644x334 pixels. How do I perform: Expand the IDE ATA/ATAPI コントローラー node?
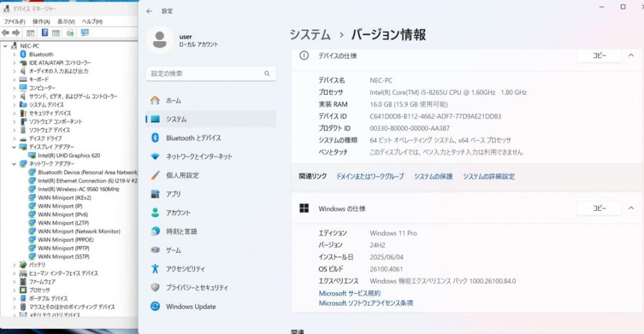pyautogui.click(x=14, y=63)
